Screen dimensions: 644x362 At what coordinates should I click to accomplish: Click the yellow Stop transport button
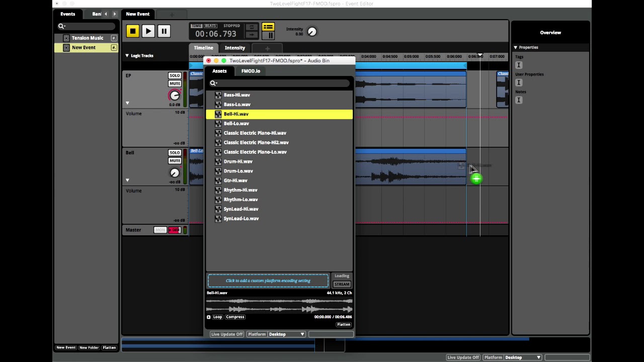[x=132, y=31]
